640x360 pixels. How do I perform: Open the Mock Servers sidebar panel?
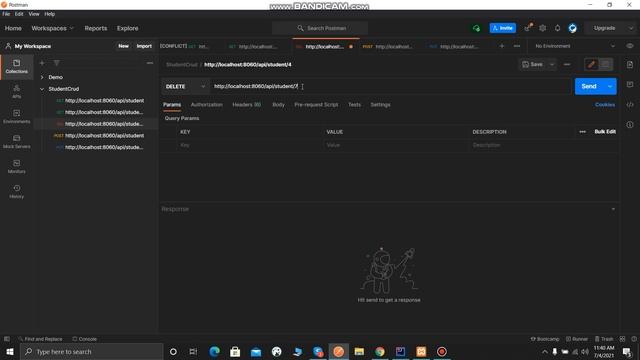coord(16,141)
